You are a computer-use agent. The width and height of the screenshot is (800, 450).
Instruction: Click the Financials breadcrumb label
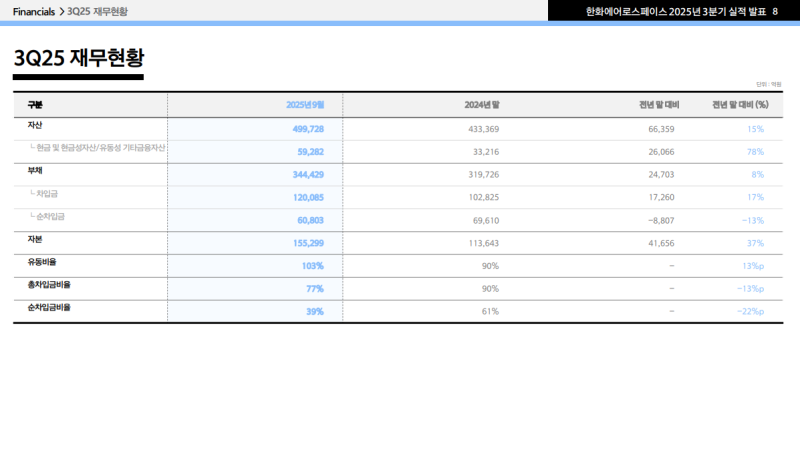coord(34,11)
